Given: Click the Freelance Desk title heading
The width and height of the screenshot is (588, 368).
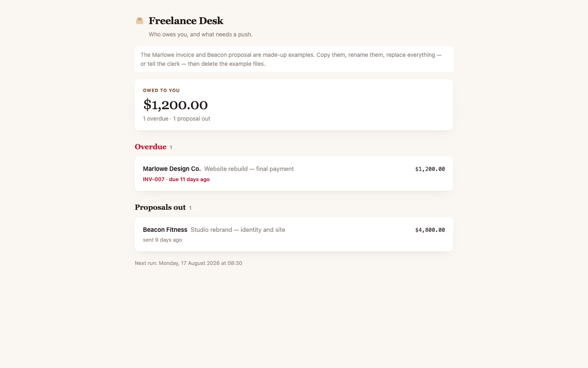Looking at the screenshot, I should pos(186,21).
